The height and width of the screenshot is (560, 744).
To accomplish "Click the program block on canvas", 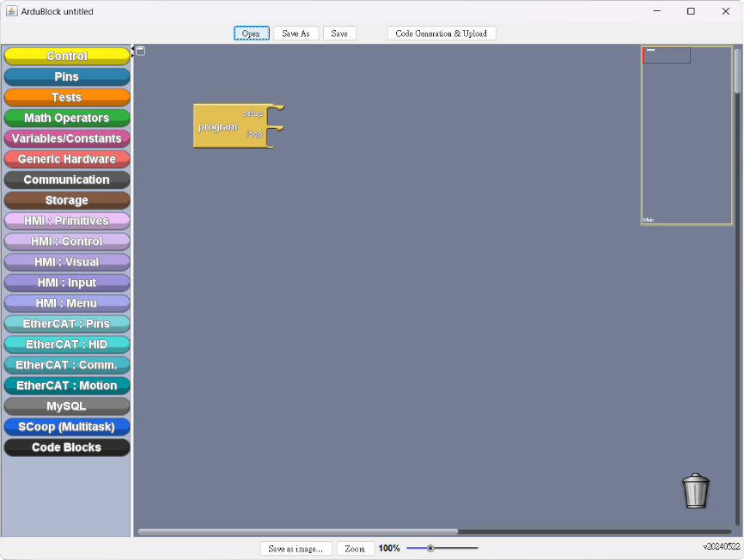I will click(x=217, y=127).
